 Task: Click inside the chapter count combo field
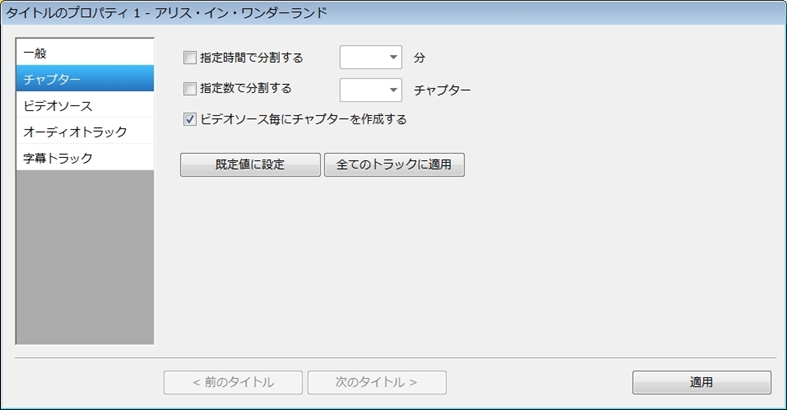363,90
